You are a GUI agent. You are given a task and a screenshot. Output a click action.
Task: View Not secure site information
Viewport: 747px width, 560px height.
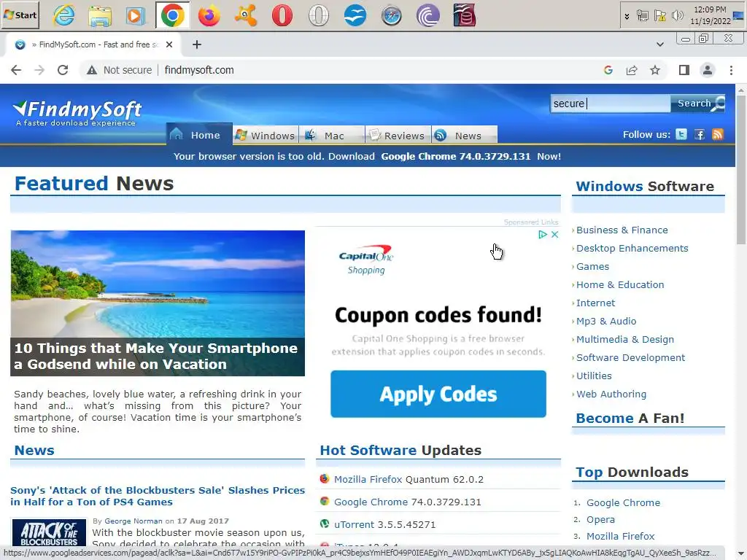pyautogui.click(x=119, y=70)
